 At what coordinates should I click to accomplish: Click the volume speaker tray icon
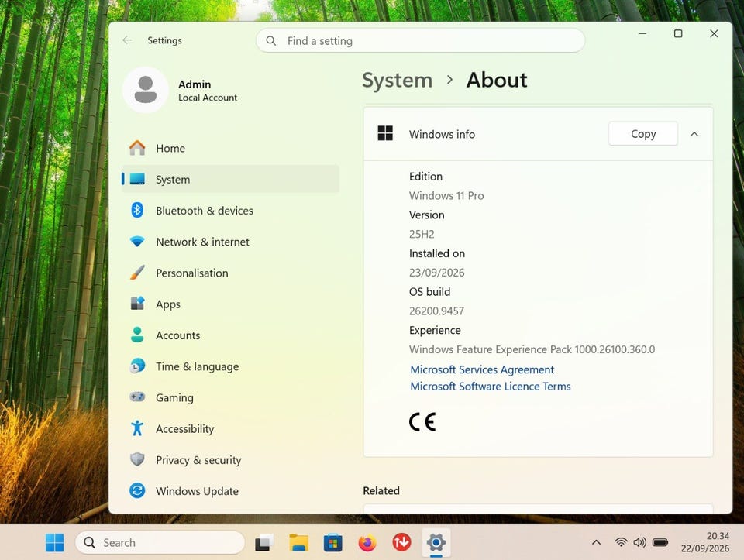[x=639, y=542]
